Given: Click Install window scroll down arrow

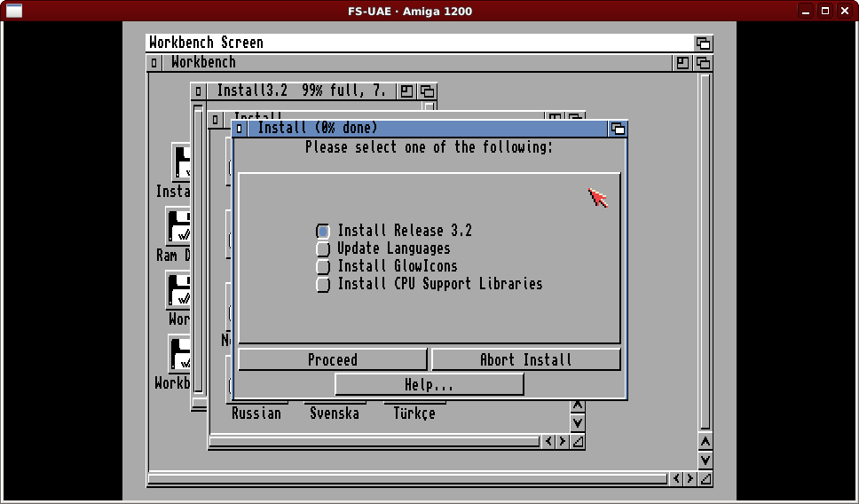Looking at the screenshot, I should [578, 423].
